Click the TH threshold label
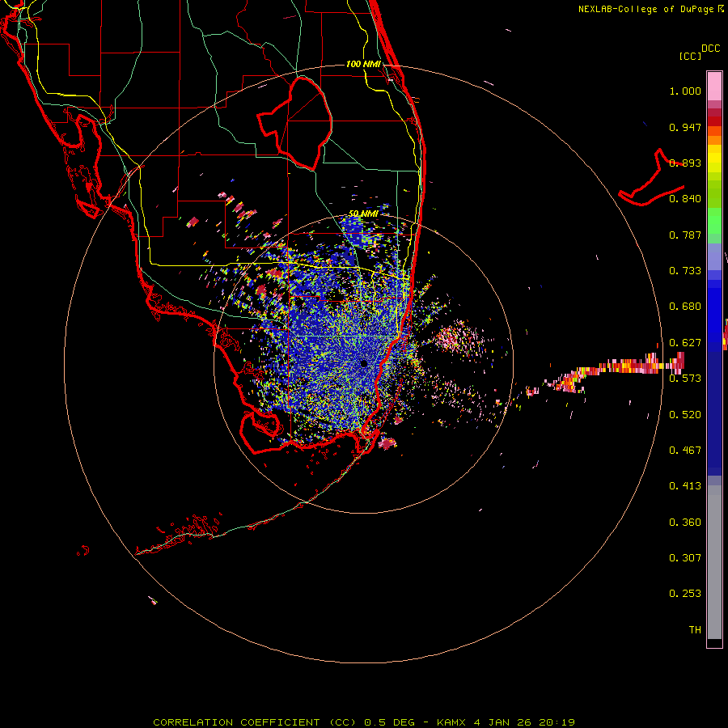This screenshot has height=728, width=728. tap(695, 630)
